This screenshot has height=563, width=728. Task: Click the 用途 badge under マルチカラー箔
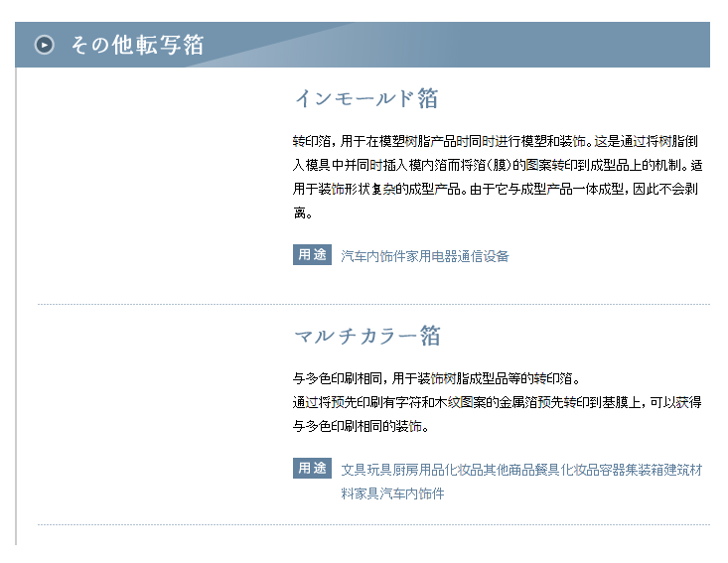[312, 468]
